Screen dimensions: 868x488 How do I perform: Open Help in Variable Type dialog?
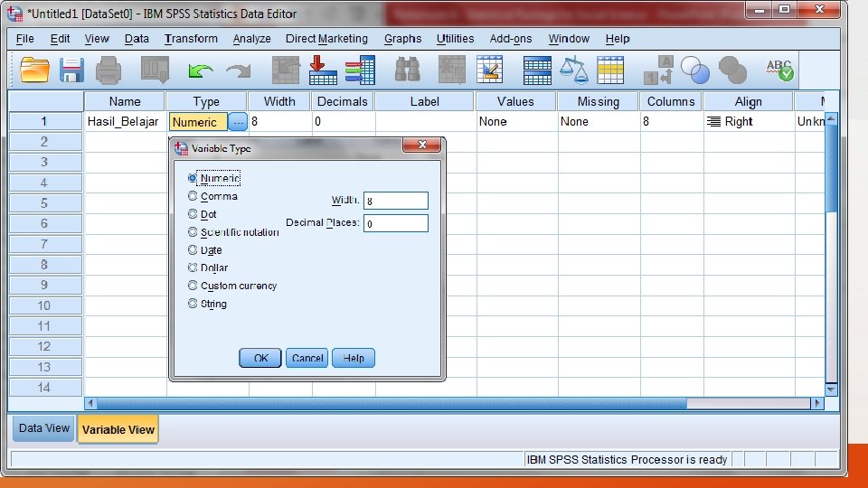(x=354, y=358)
